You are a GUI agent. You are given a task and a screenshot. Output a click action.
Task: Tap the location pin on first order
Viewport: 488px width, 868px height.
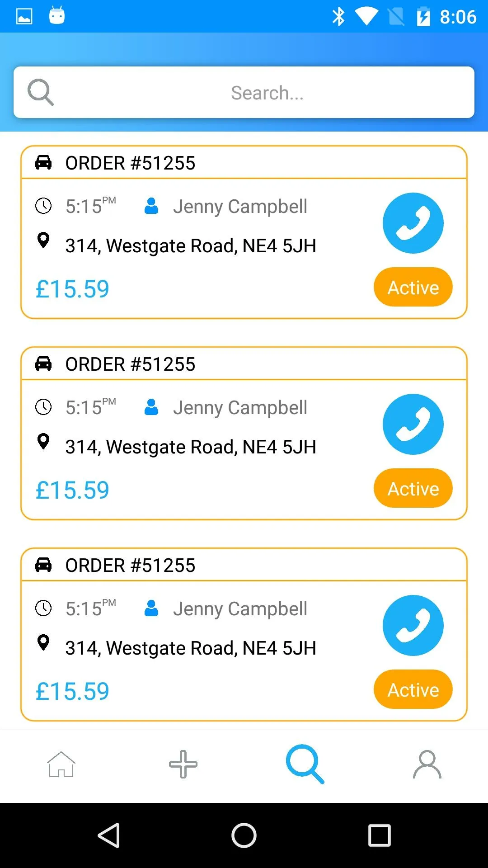click(43, 240)
